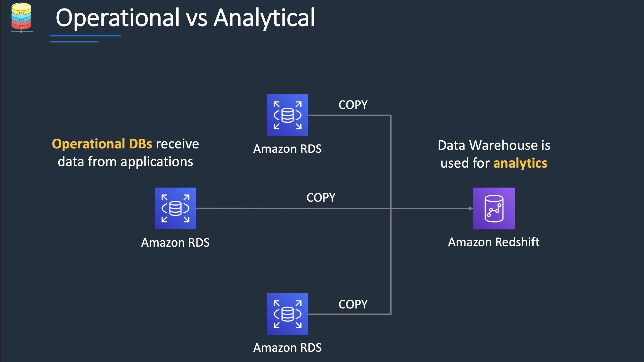The height and width of the screenshot is (362, 644).
Task: Click the Amazon Redshift caption text
Action: pos(494,242)
